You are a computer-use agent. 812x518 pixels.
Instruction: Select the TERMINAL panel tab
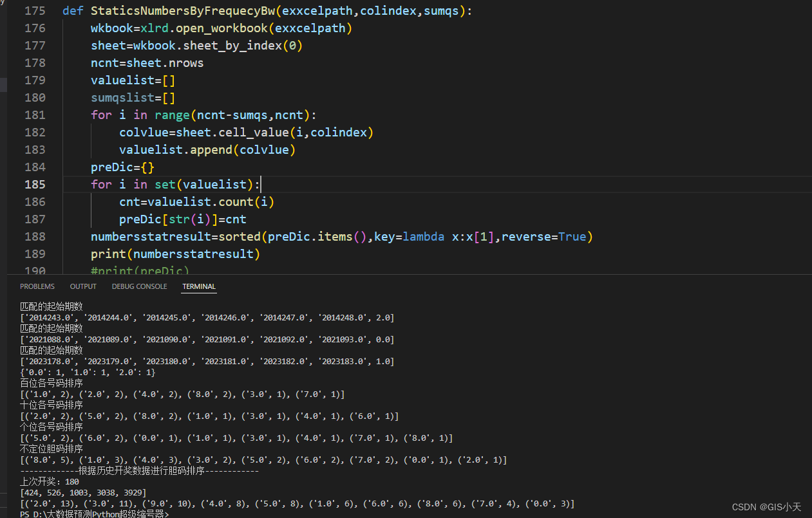199,286
